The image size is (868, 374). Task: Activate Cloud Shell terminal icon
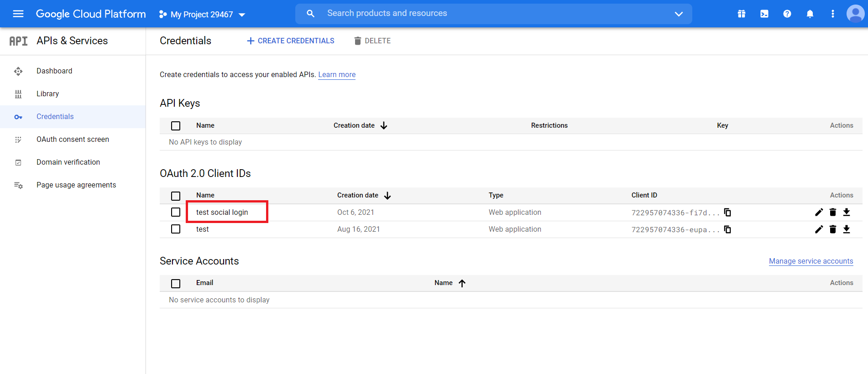point(764,14)
